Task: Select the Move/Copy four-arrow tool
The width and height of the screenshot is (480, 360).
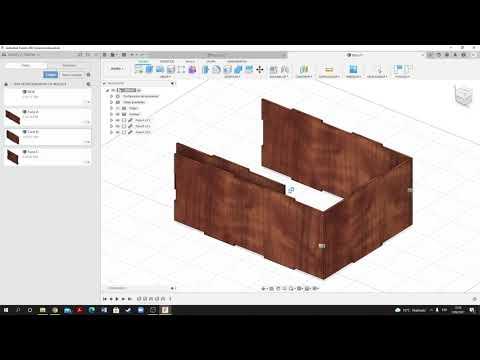Action: [260, 69]
